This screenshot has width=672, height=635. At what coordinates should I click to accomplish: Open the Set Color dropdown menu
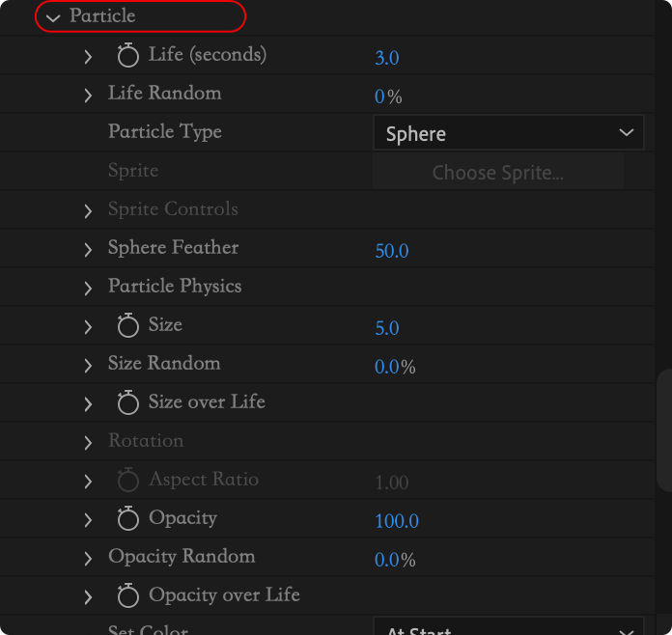point(508,626)
